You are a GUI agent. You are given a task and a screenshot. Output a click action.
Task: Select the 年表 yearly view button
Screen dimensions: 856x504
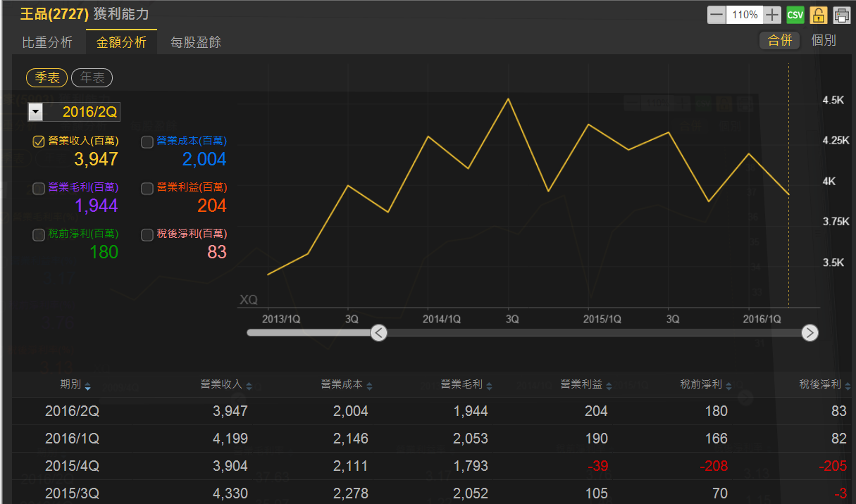pos(92,78)
